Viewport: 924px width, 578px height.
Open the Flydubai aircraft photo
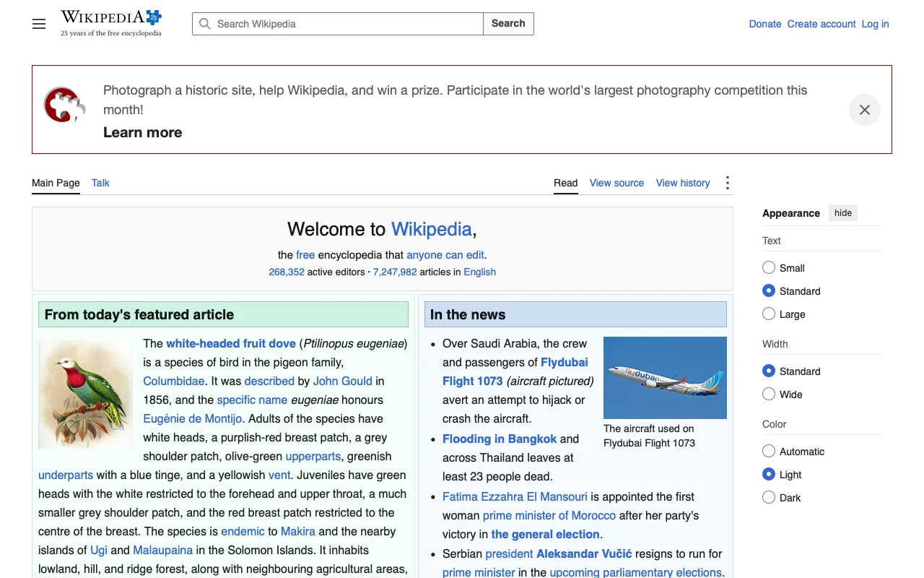pyautogui.click(x=665, y=378)
